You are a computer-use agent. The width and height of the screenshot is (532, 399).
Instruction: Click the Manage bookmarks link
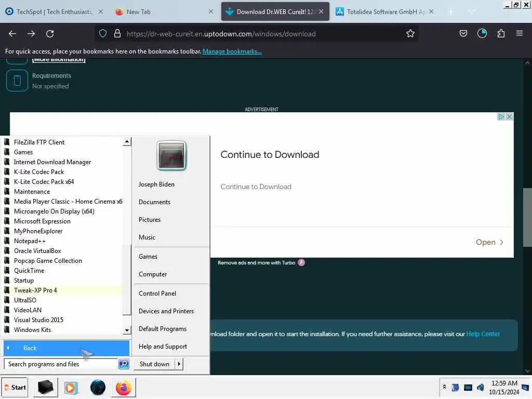click(x=232, y=51)
